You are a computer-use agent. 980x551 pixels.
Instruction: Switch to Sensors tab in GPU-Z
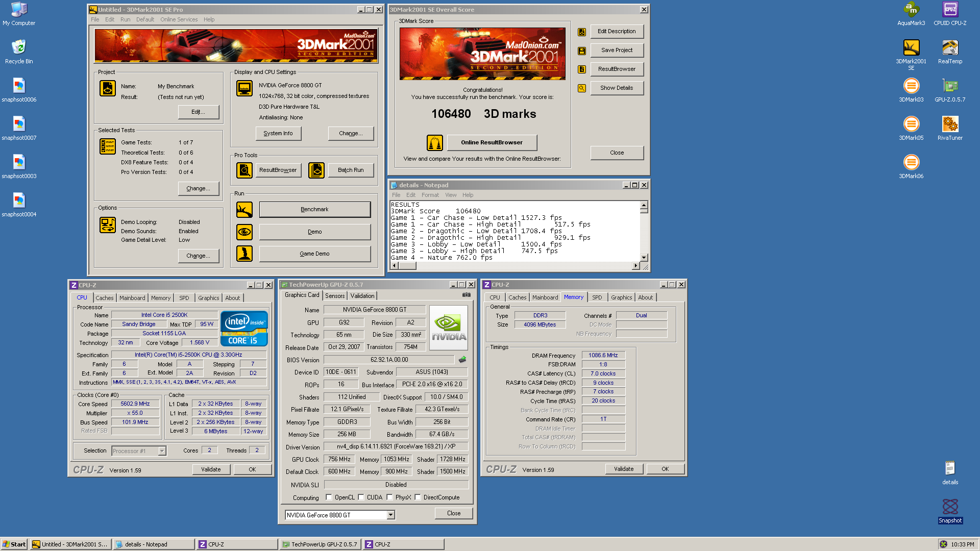pyautogui.click(x=335, y=296)
